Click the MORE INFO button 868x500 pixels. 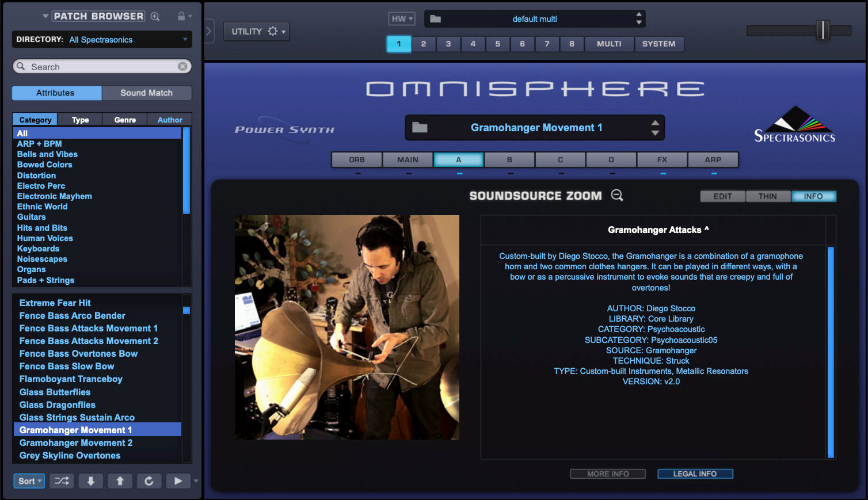[x=608, y=474]
